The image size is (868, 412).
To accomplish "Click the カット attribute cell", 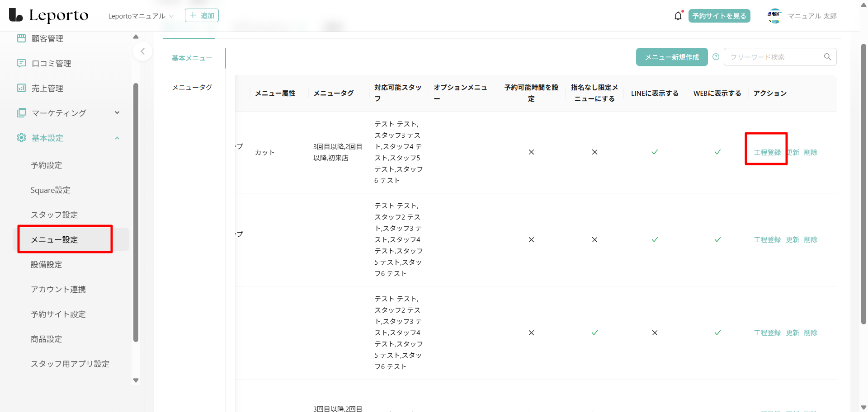I will [264, 152].
